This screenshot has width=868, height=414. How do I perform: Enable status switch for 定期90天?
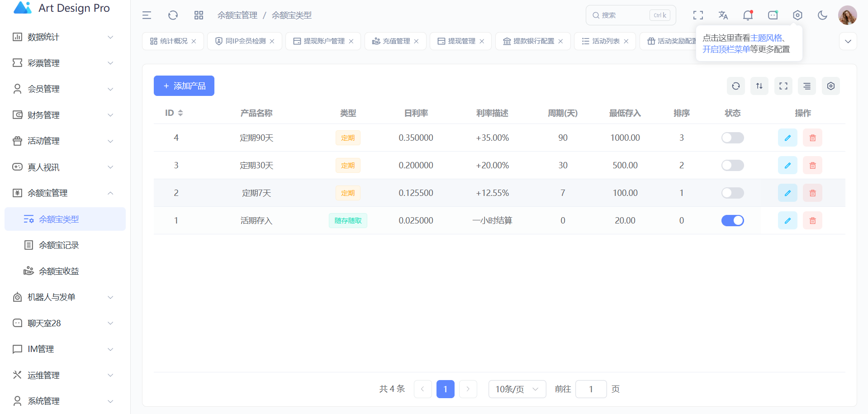(732, 138)
